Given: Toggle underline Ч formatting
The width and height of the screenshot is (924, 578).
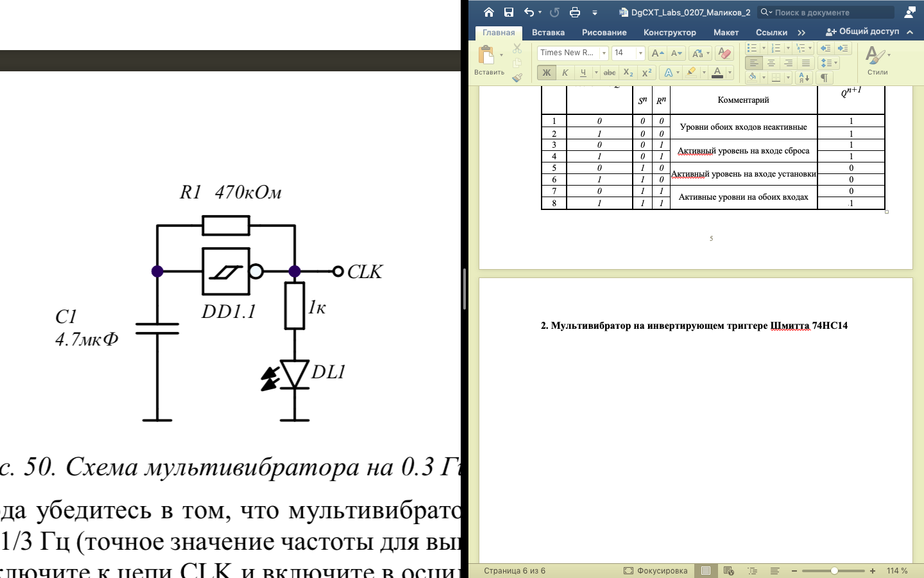Looking at the screenshot, I should [583, 73].
